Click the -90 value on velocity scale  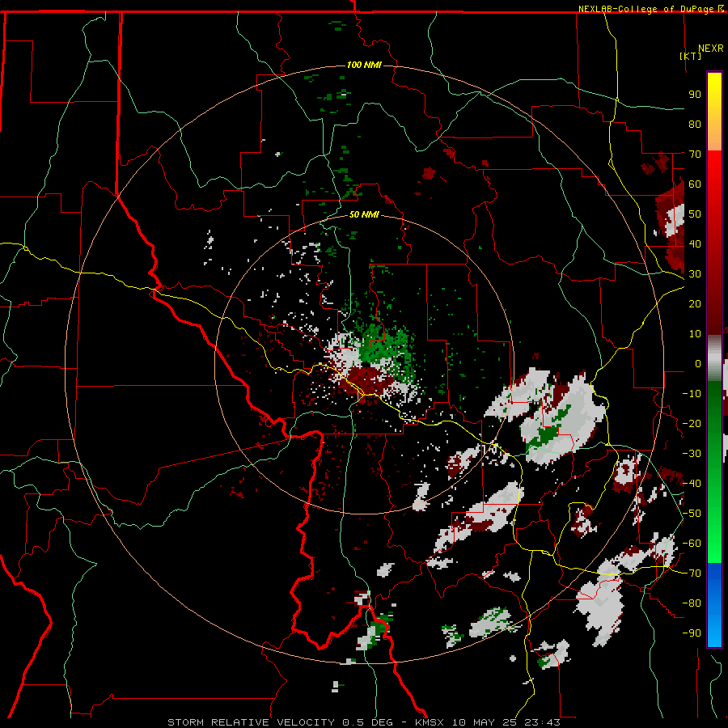[x=692, y=633]
